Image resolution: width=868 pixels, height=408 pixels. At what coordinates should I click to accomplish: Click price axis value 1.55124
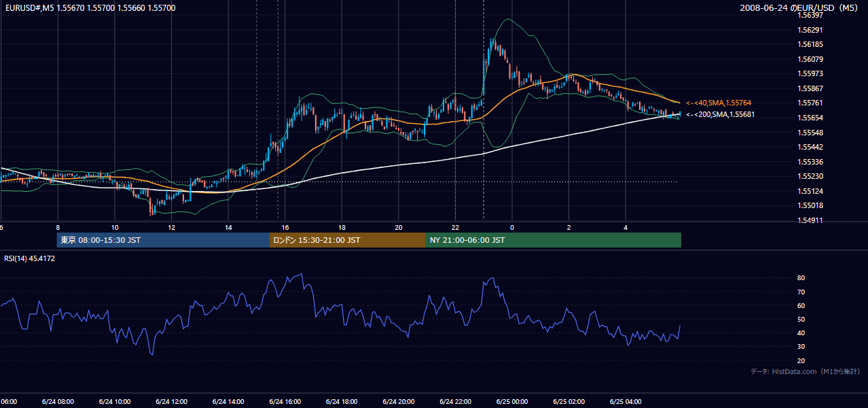(811, 191)
